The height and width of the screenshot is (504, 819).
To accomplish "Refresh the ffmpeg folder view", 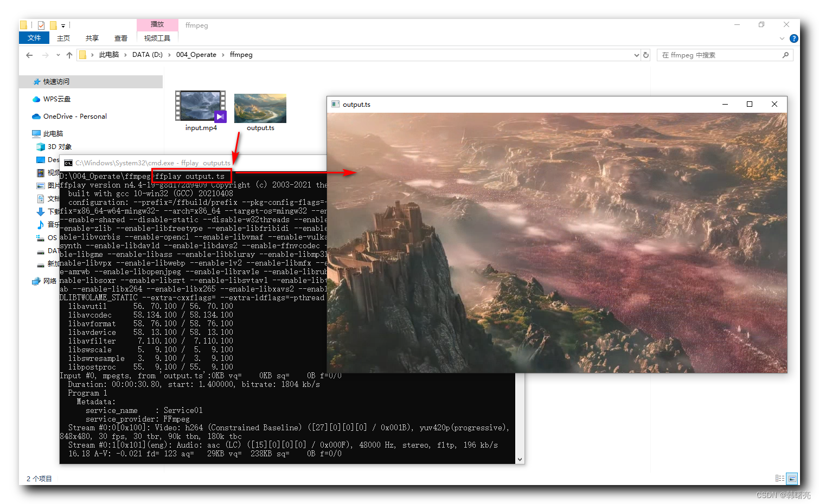I will (646, 55).
